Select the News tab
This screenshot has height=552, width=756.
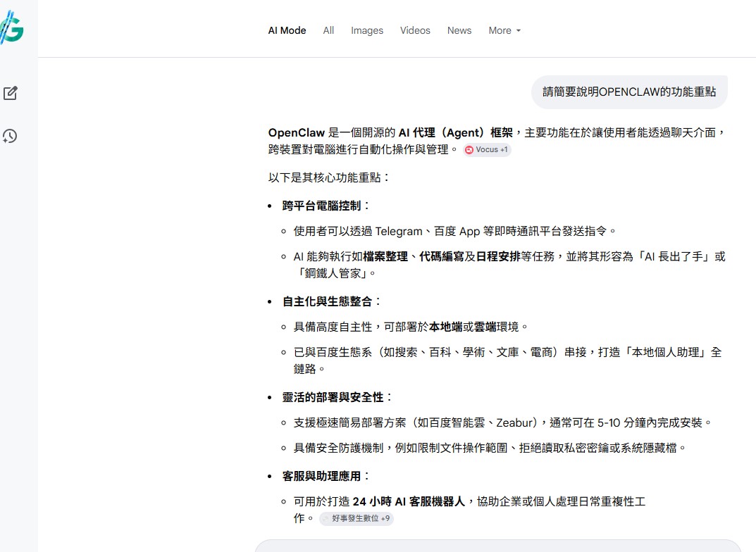point(459,30)
